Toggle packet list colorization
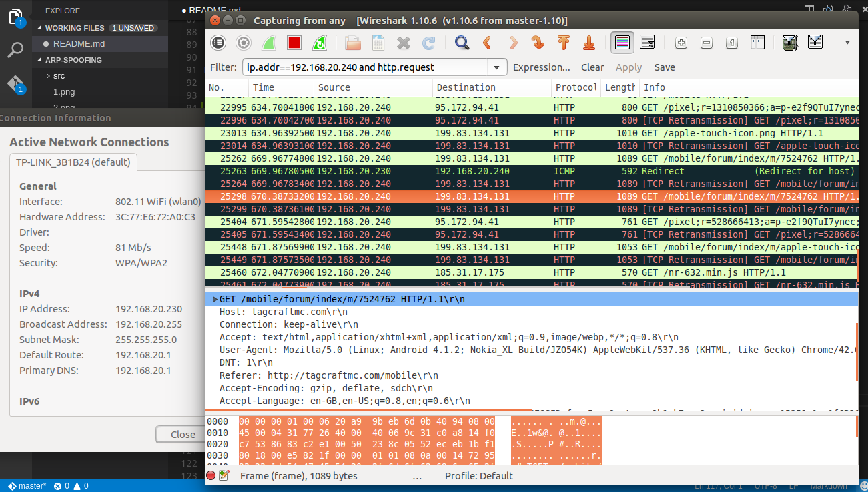The height and width of the screenshot is (492, 868). tap(622, 43)
